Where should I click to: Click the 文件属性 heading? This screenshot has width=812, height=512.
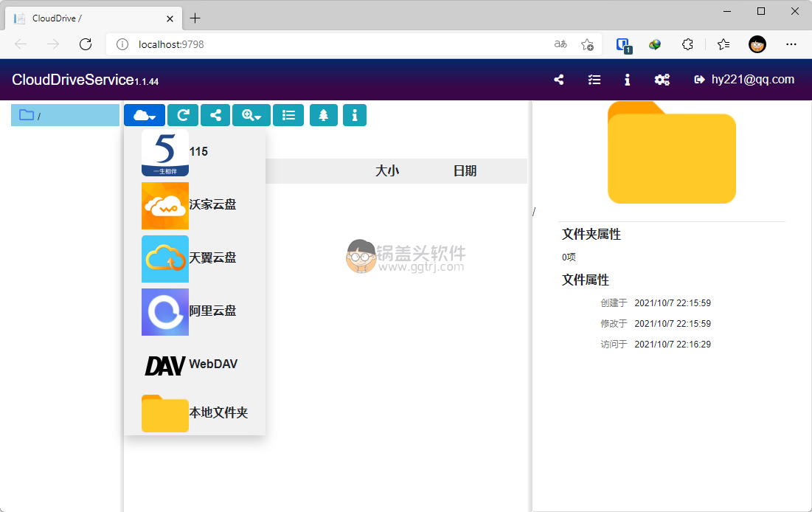[586, 280]
